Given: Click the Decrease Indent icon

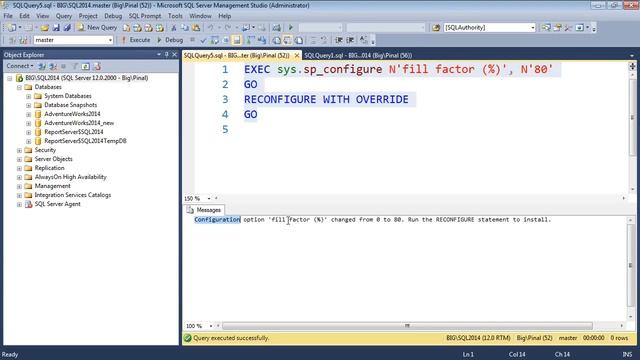Looking at the screenshot, I should [x=339, y=40].
